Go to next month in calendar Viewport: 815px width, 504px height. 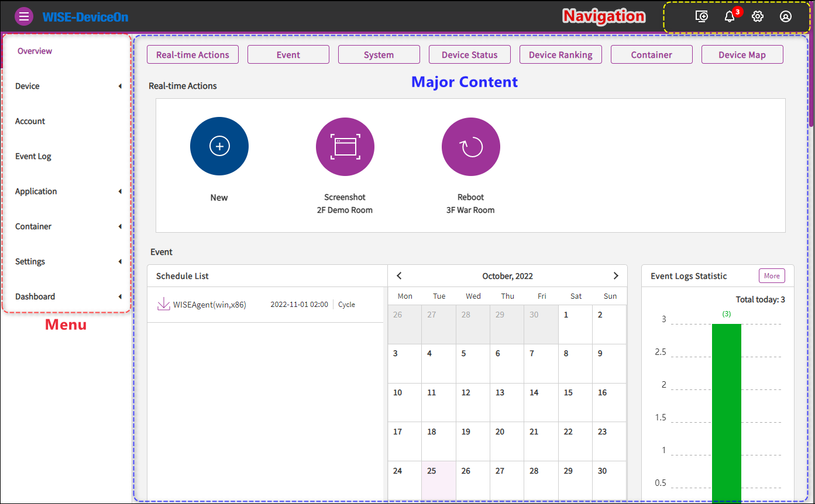click(615, 276)
